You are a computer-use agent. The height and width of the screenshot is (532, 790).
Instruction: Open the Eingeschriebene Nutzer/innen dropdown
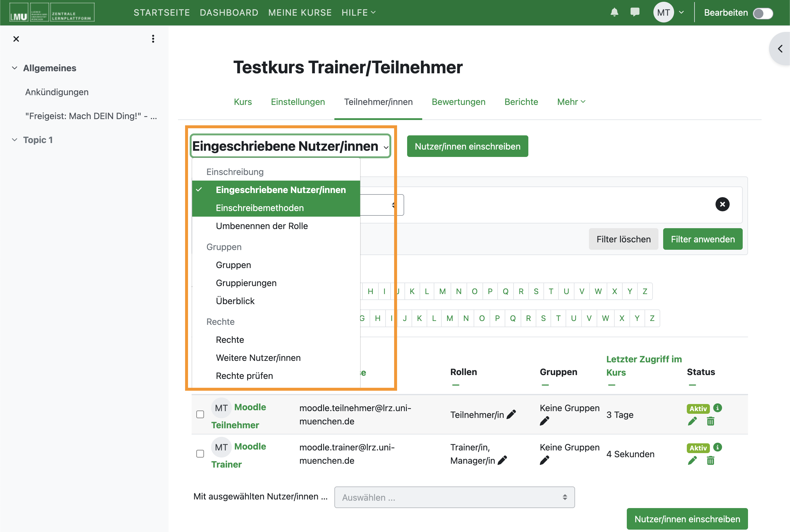coord(290,146)
